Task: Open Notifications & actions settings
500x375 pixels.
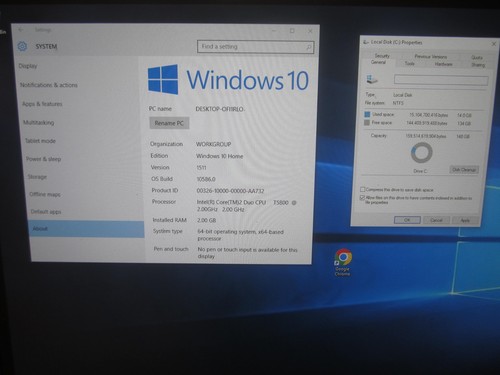Action: (x=49, y=85)
